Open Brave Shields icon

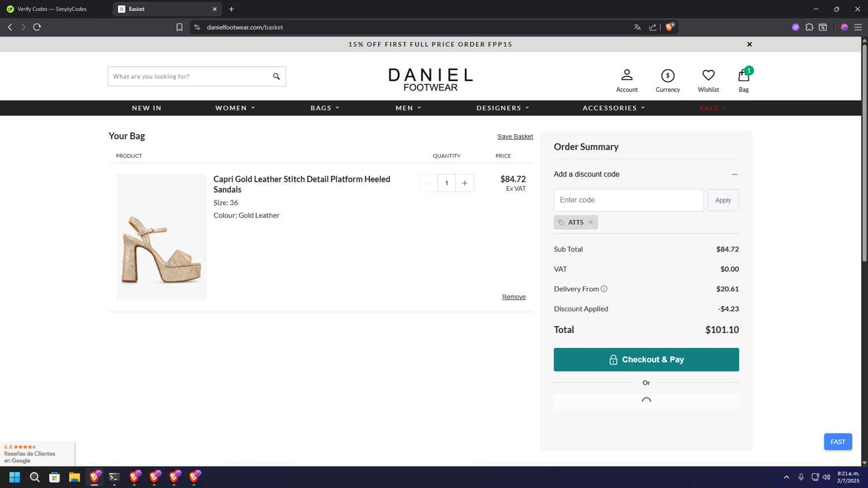670,27
